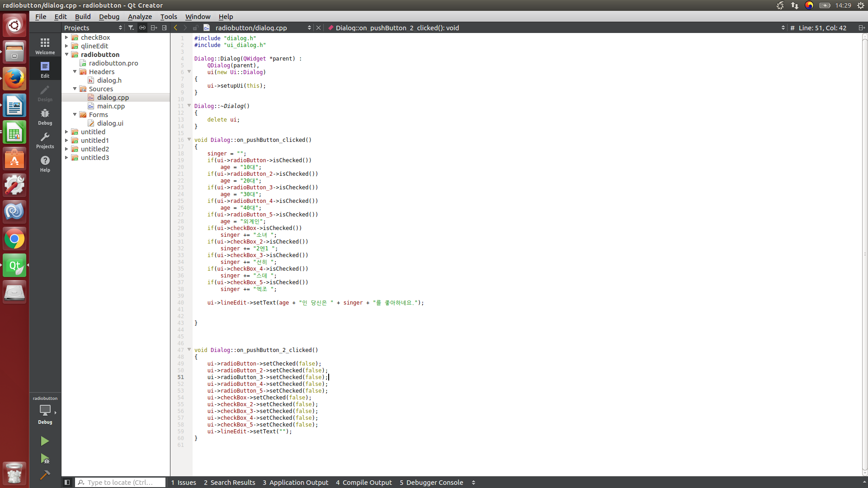Viewport: 868px width, 488px height.
Task: Start debugging with the Run-Debug icon
Action: (44, 459)
